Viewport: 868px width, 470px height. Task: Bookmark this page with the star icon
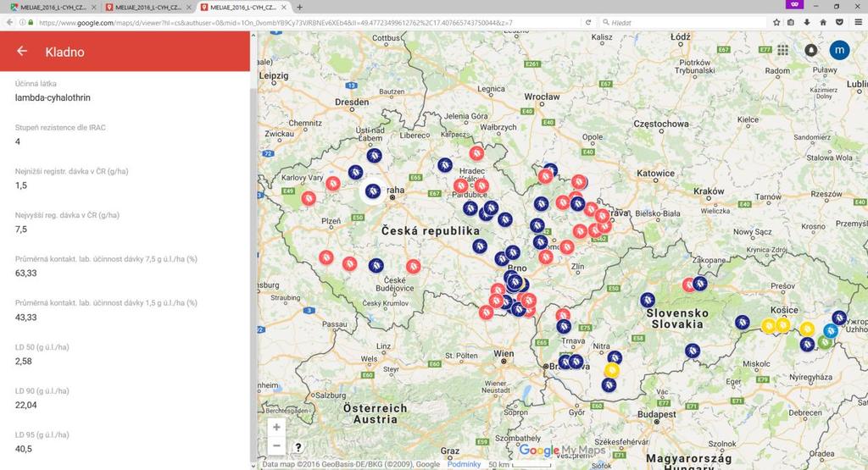[x=776, y=23]
